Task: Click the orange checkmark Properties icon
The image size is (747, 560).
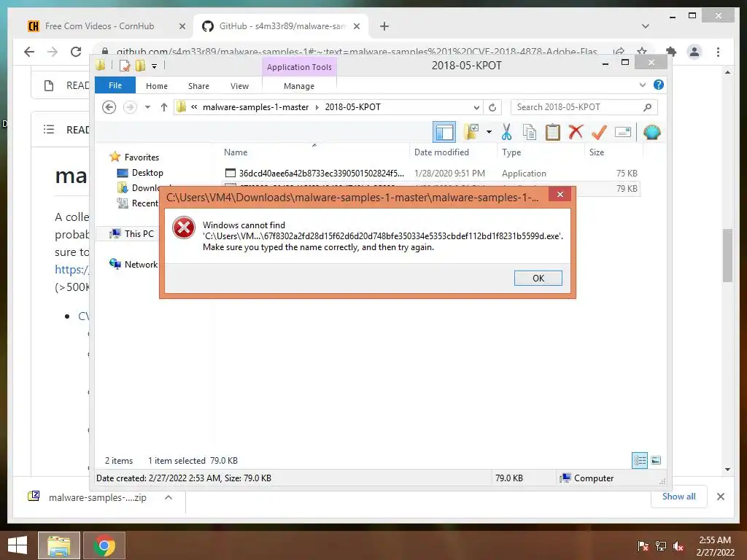Action: (x=599, y=132)
